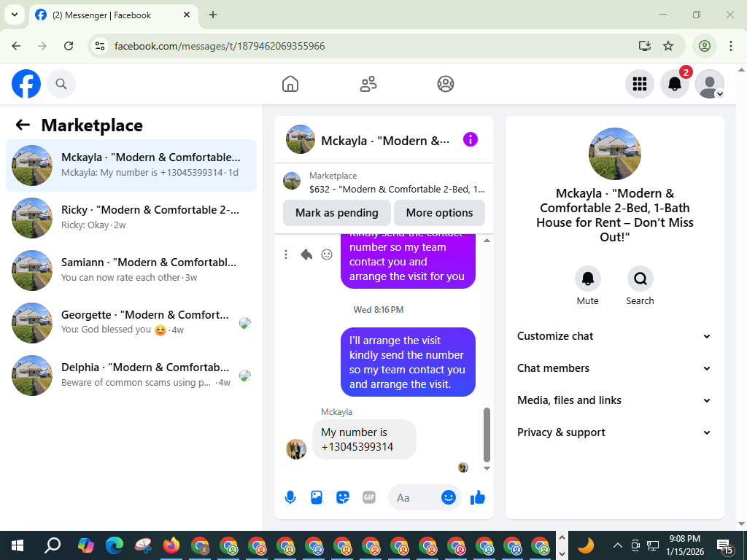Open account profile avatar menu
The height and width of the screenshot is (560, 747).
710,84
